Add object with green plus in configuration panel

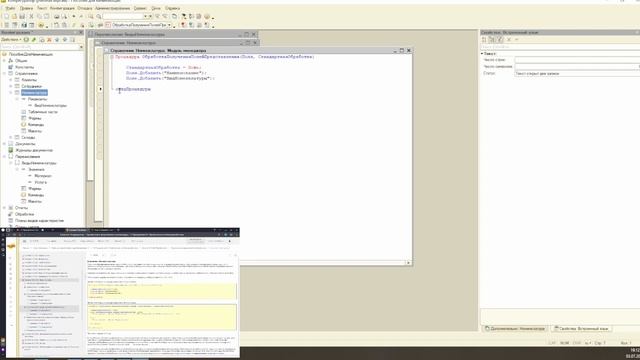27,40
